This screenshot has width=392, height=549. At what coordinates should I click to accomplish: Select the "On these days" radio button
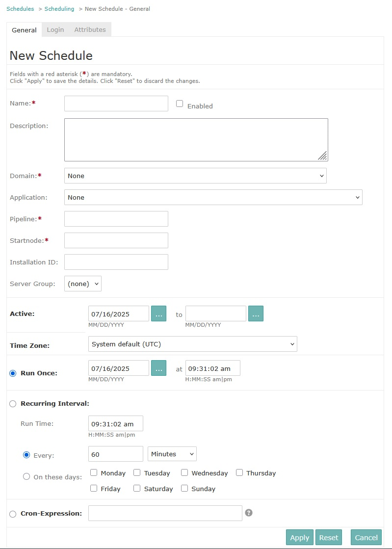(x=26, y=476)
